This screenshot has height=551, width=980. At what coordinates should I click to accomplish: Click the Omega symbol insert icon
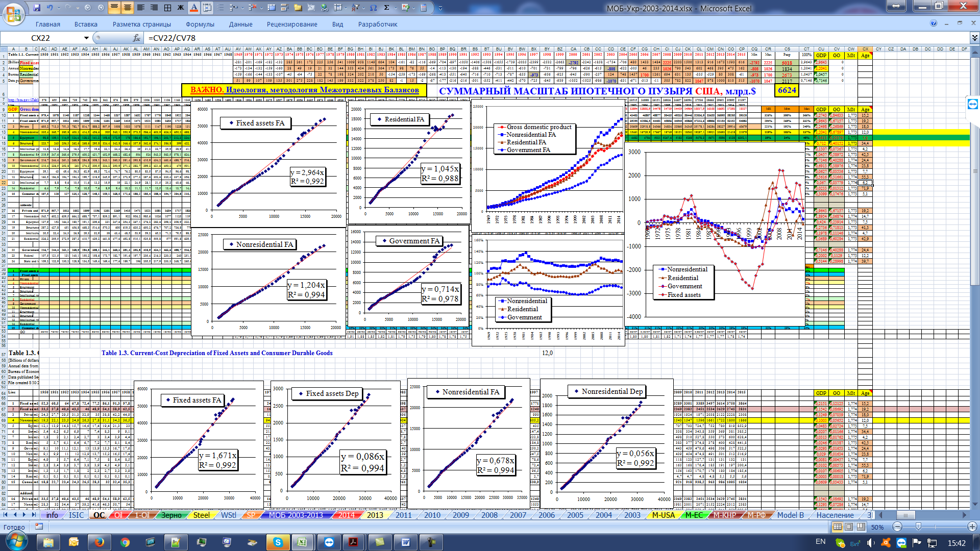(373, 8)
